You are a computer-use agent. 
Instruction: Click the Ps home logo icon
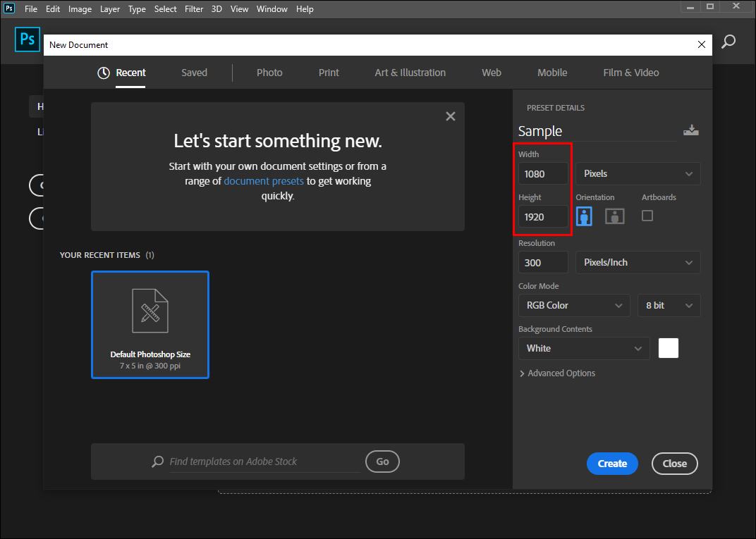pos(28,39)
